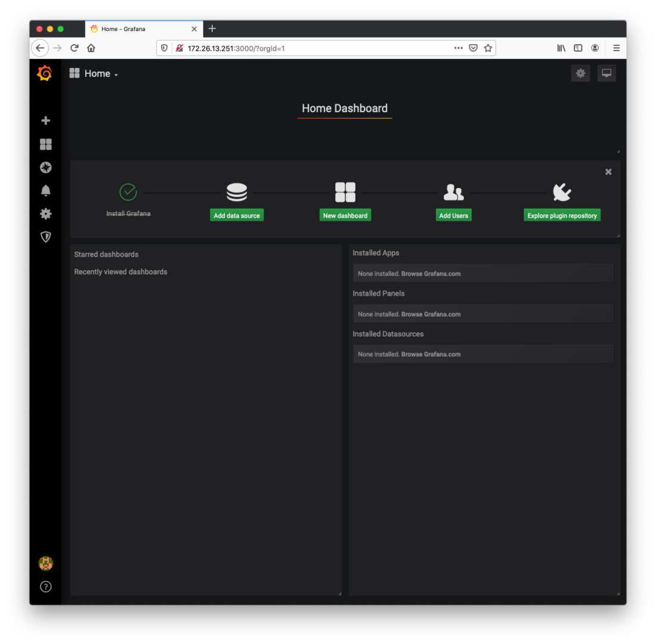This screenshot has width=656, height=644.
Task: Open dashboard settings with the top gear icon
Action: pyautogui.click(x=580, y=73)
